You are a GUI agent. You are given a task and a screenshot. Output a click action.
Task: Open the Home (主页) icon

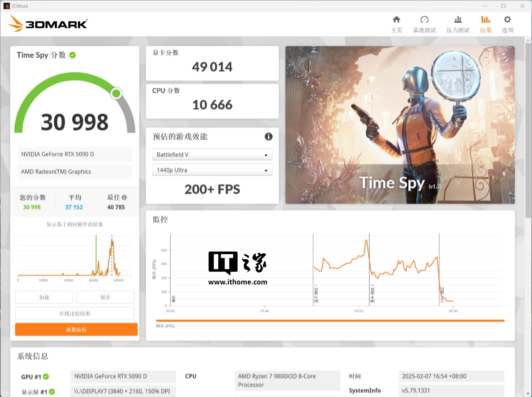[396, 20]
